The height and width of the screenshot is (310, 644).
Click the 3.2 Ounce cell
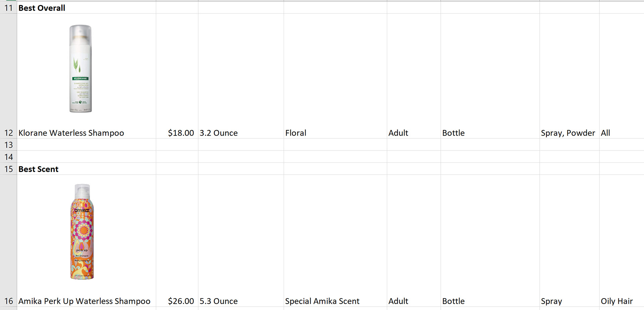point(241,133)
